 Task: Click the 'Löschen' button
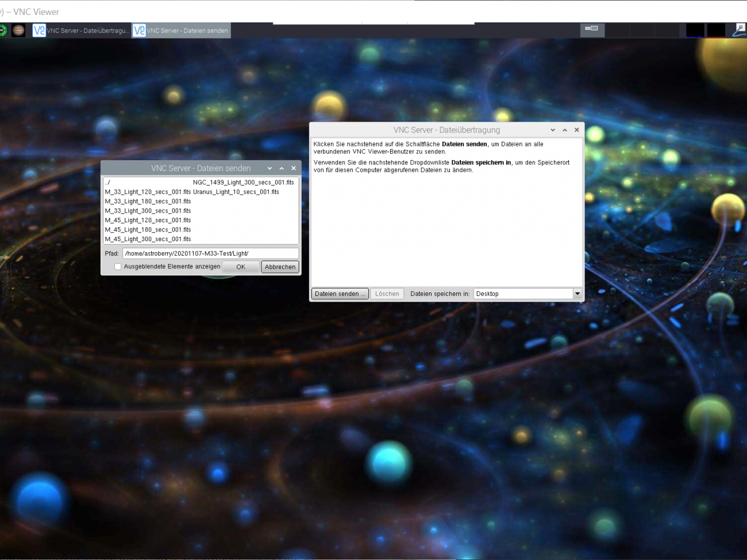coord(387,293)
